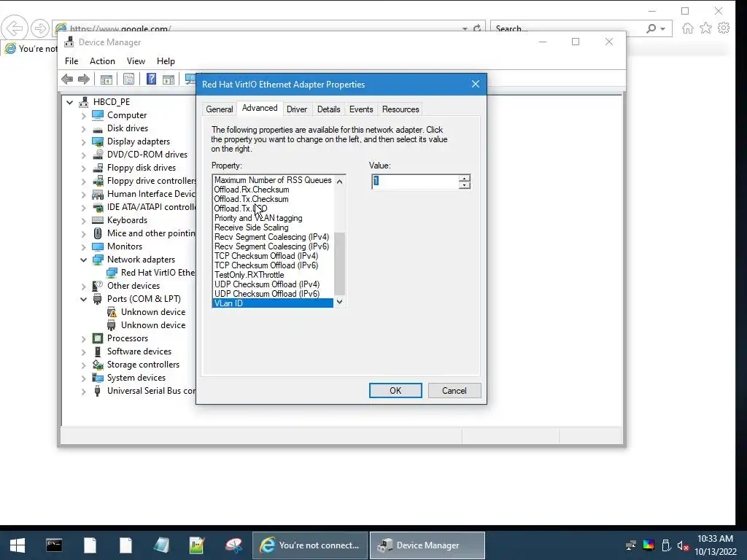The width and height of the screenshot is (747, 560).
Task: Open the Action menu
Action: pos(102,61)
